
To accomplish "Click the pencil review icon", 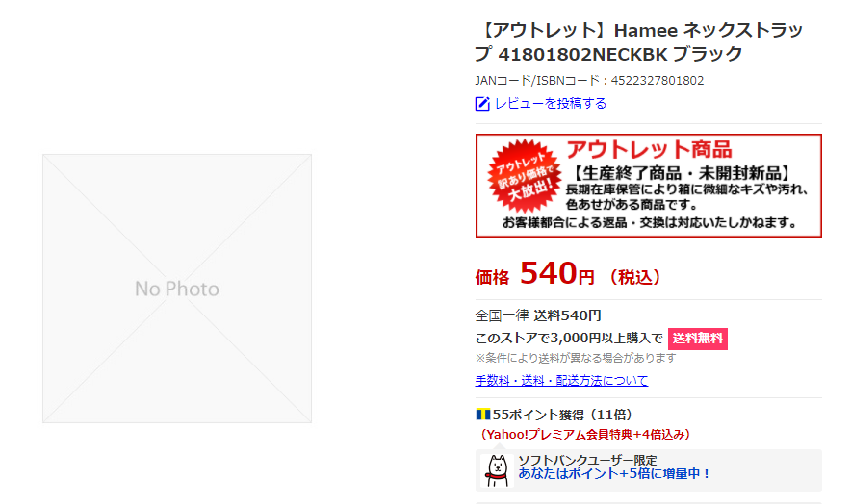I will pyautogui.click(x=482, y=104).
